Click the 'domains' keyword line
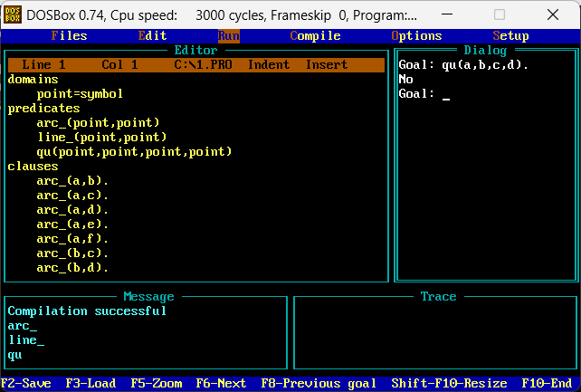 [33, 80]
